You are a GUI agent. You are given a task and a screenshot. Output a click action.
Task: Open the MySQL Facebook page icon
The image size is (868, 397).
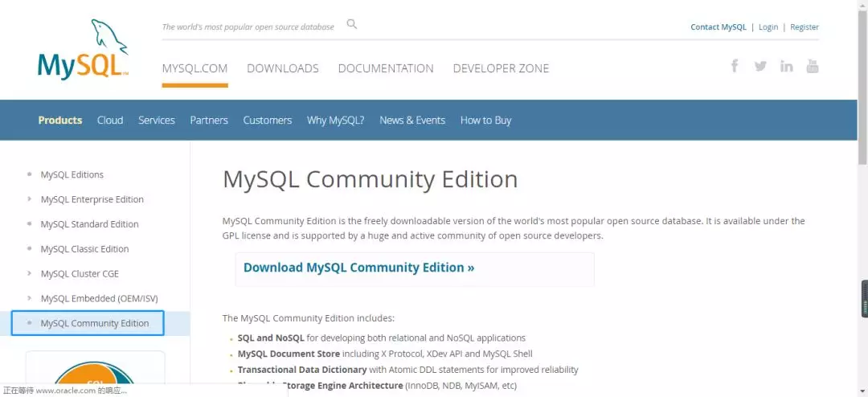(x=735, y=66)
